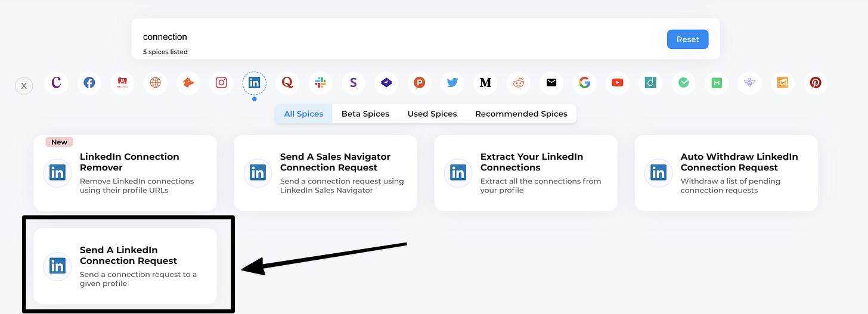868x314 pixels.
Task: Click the selected LinkedIn filter icon
Action: click(255, 83)
